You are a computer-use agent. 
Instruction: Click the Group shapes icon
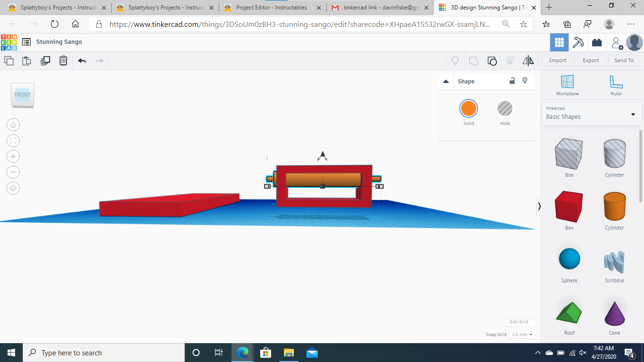[x=473, y=60]
